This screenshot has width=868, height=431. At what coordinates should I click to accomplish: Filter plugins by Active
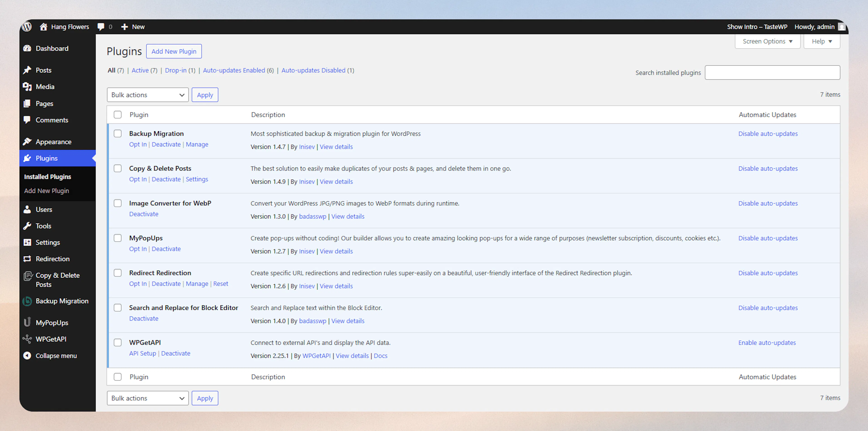tap(140, 70)
